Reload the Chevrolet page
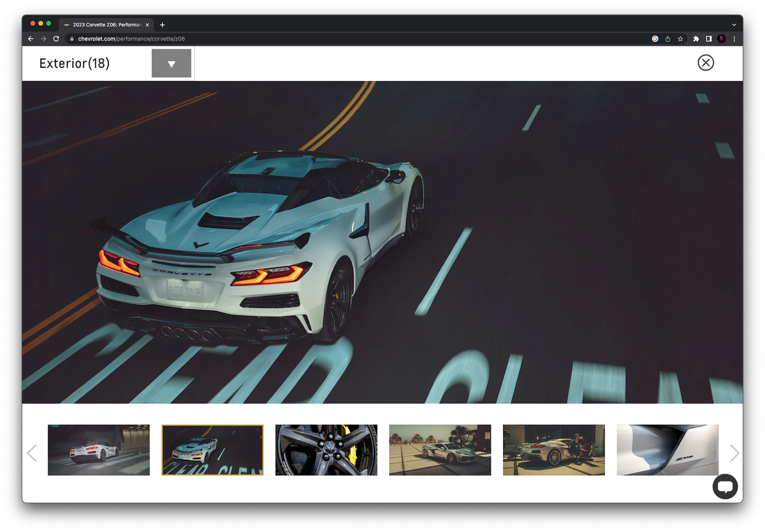 point(56,39)
